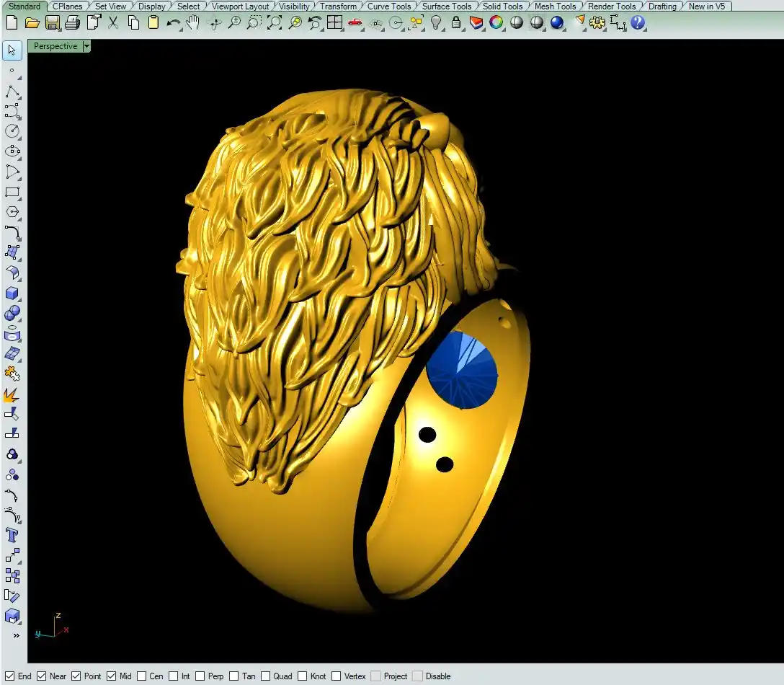The width and height of the screenshot is (784, 685).
Task: Click the Zoom Extents icon
Action: click(275, 22)
